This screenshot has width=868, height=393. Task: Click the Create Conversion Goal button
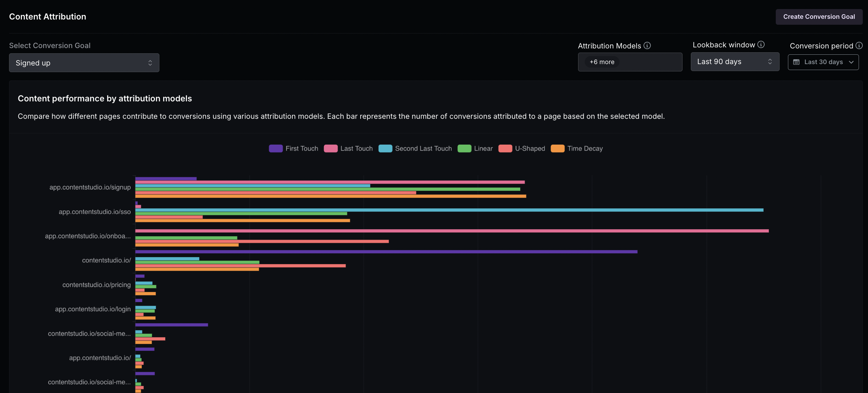(x=819, y=17)
